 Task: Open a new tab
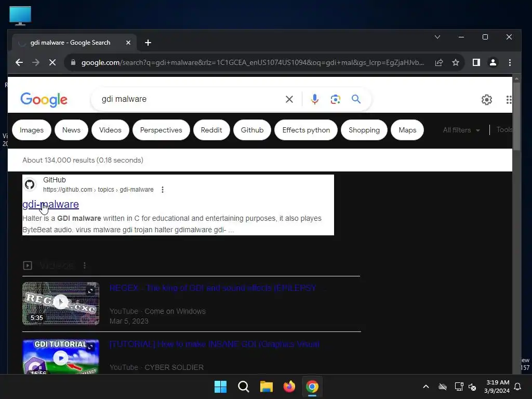148,43
